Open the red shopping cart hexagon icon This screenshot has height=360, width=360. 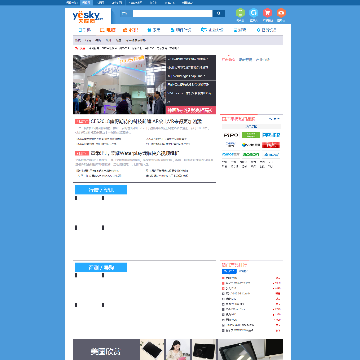[x=267, y=13]
